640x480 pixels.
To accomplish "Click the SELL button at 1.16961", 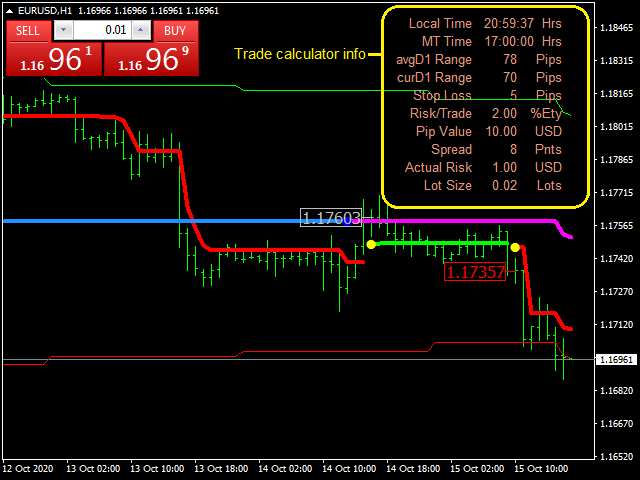I will (x=53, y=48).
